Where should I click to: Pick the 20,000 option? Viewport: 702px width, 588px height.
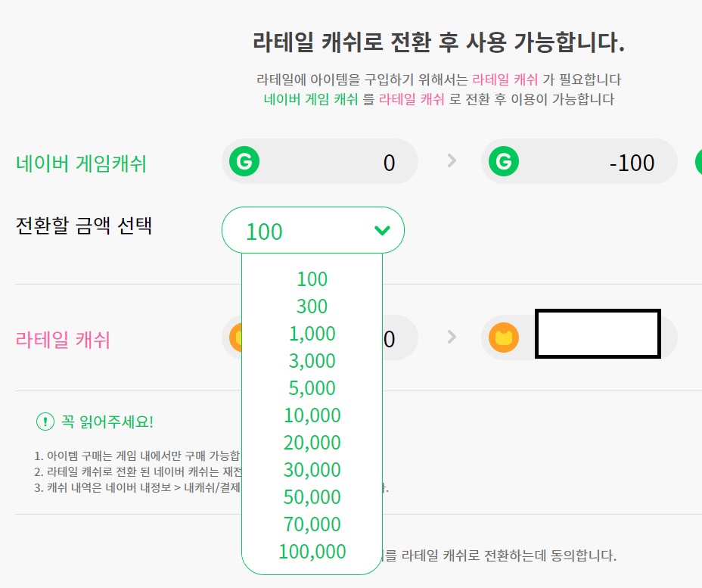pyautogui.click(x=312, y=443)
